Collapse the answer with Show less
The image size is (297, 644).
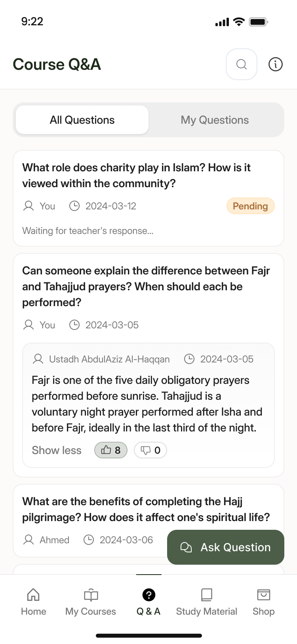click(x=57, y=450)
